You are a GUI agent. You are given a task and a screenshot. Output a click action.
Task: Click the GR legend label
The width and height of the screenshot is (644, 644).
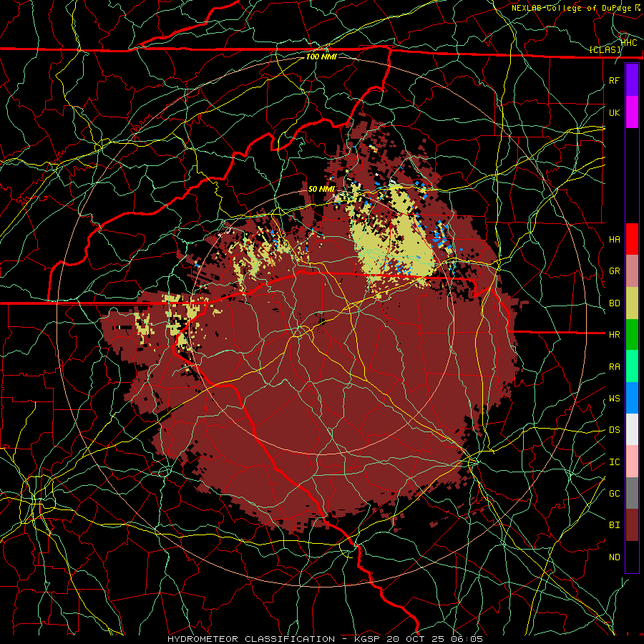(x=614, y=271)
